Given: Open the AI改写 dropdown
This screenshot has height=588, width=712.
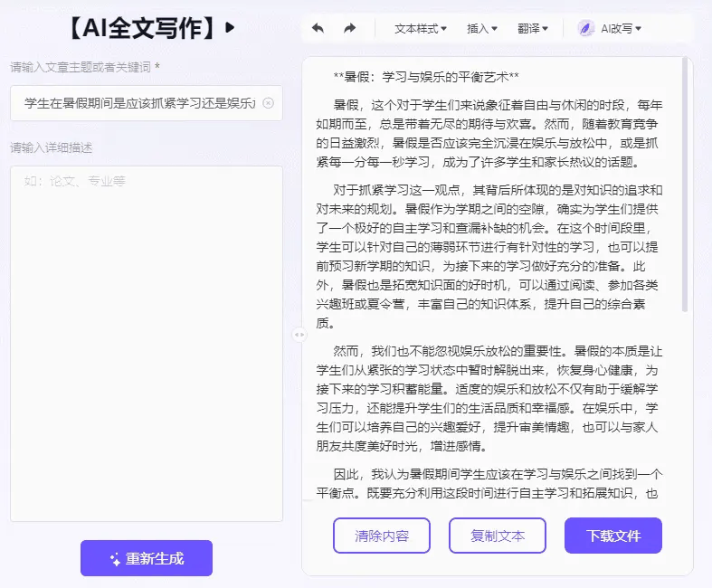Looking at the screenshot, I should [x=621, y=29].
